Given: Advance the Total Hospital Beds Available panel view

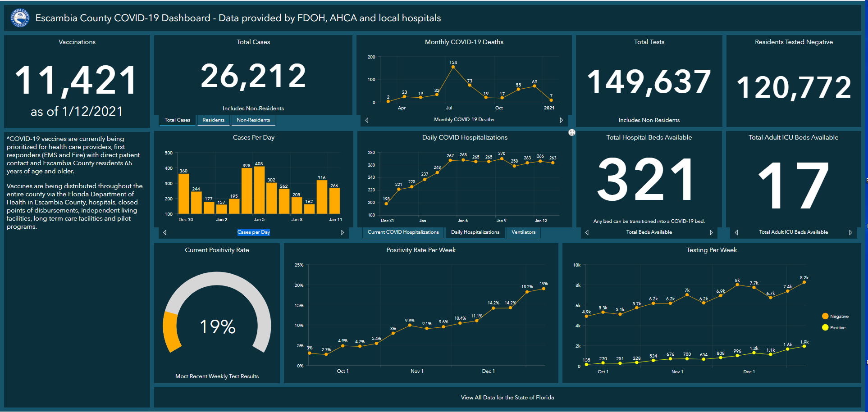Looking at the screenshot, I should pyautogui.click(x=711, y=232).
